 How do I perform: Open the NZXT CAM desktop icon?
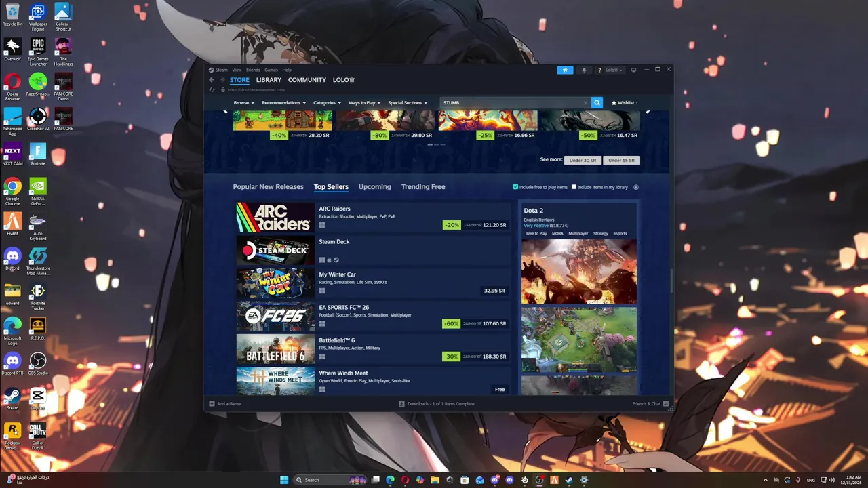click(x=12, y=155)
